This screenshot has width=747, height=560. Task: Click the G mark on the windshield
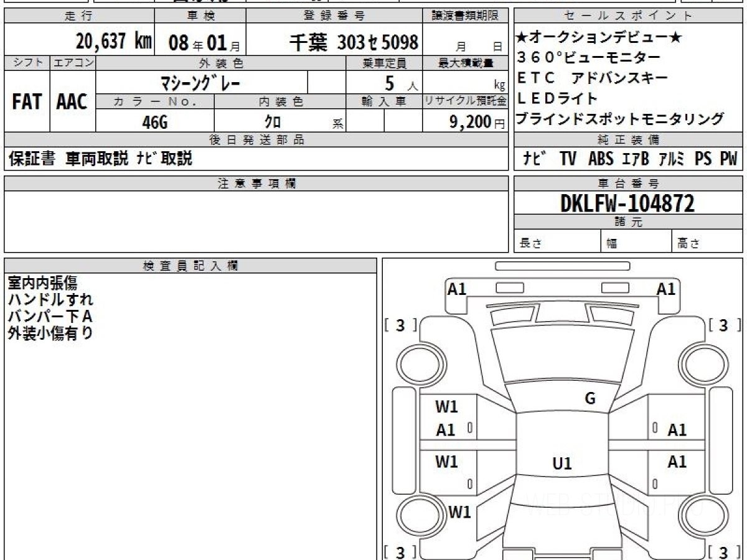click(590, 399)
